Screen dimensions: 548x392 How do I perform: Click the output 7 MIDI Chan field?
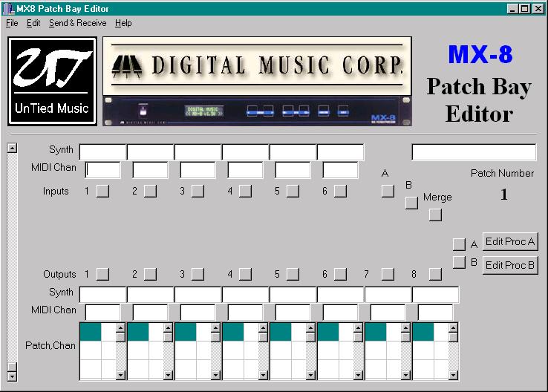pos(388,313)
